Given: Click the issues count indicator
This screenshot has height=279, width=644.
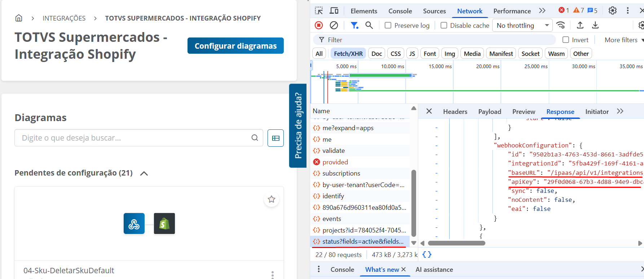Looking at the screenshot, I should pyautogui.click(x=592, y=10).
